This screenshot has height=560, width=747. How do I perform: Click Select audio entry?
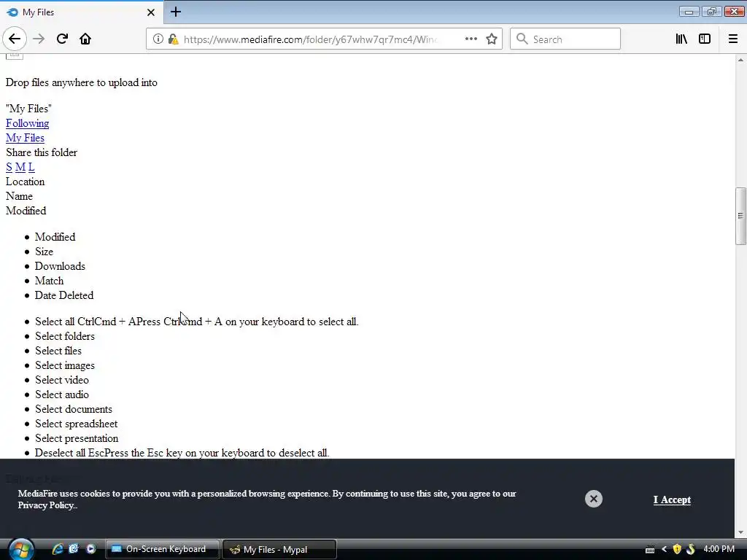pos(62,394)
